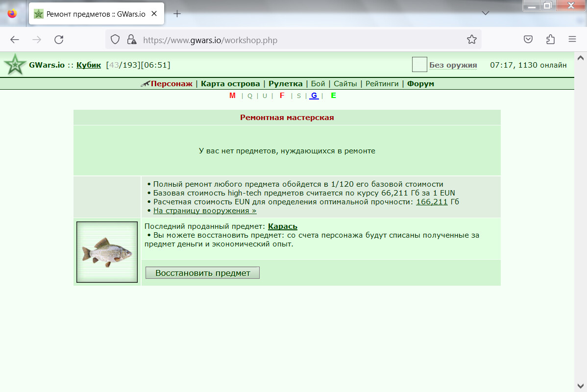Open the shield tracking protection icon

[115, 40]
